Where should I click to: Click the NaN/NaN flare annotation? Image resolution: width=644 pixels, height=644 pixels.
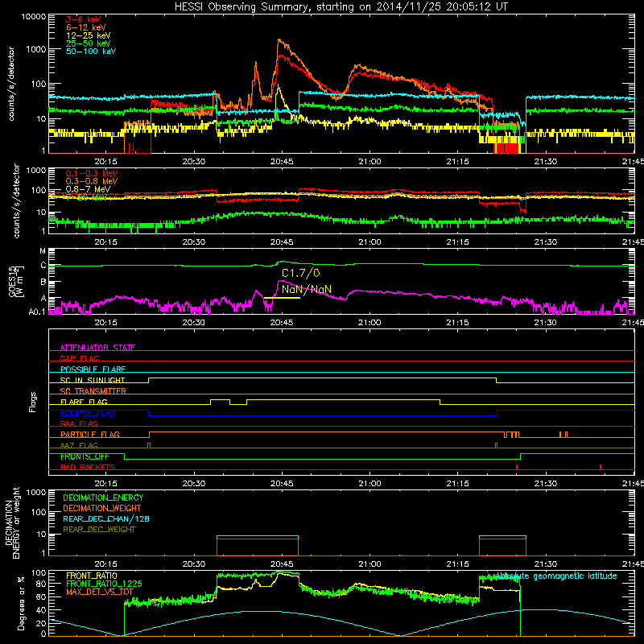click(x=307, y=289)
